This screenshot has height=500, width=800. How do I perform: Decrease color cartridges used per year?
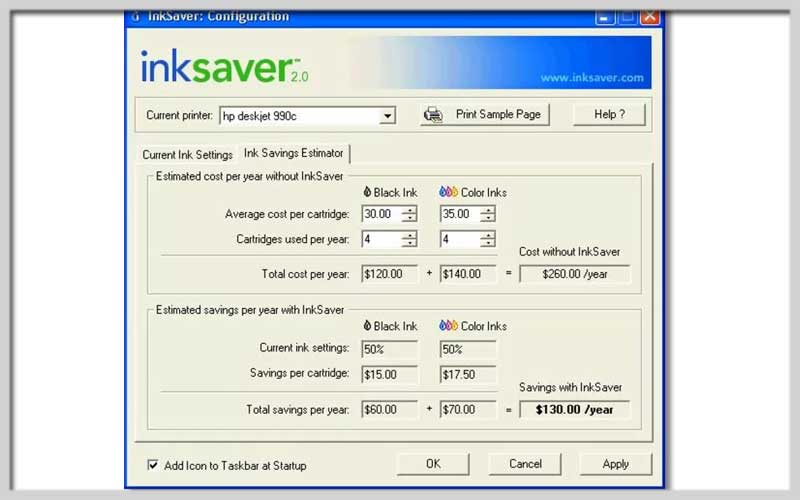tap(488, 243)
